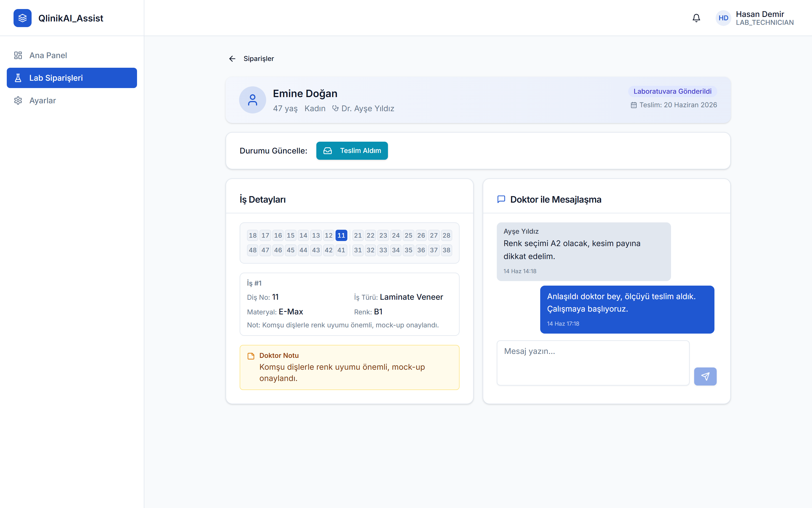812x508 pixels.
Task: Select tooth 45 in the chart
Action: point(291,250)
